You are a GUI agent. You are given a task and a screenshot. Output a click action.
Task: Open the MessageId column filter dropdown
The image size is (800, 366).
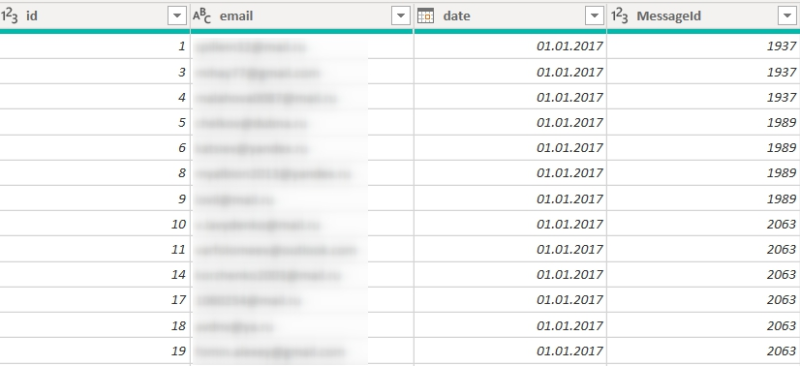(x=787, y=16)
